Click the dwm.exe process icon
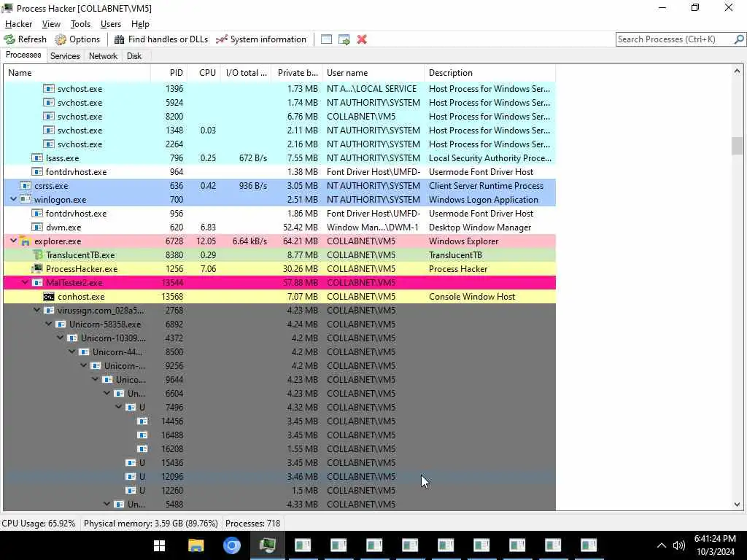747x560 pixels. [37, 227]
